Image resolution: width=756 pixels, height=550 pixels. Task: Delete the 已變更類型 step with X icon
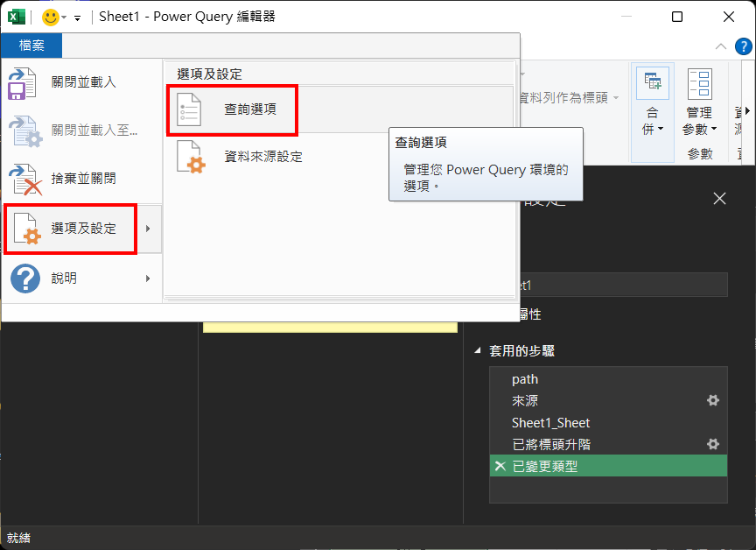click(x=500, y=467)
